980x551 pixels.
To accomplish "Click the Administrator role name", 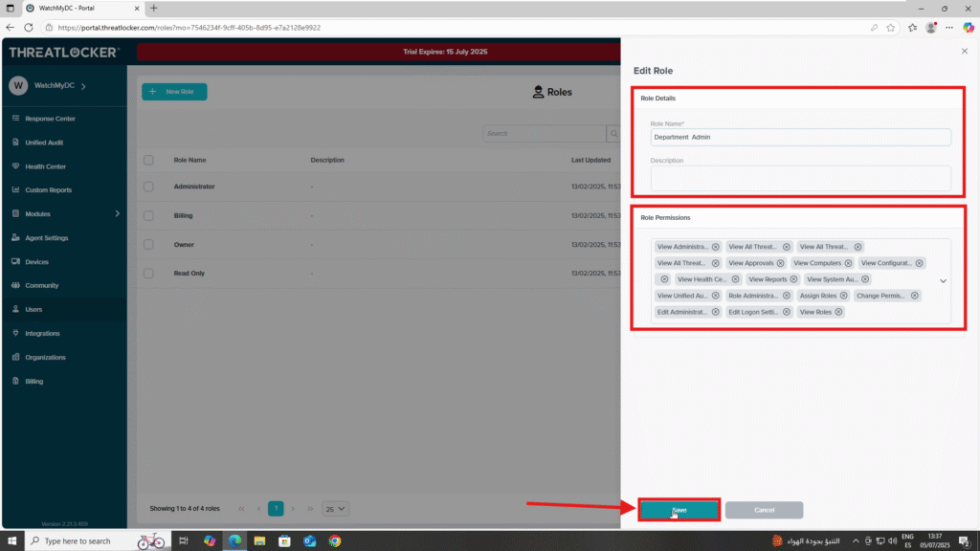I will [x=193, y=187].
